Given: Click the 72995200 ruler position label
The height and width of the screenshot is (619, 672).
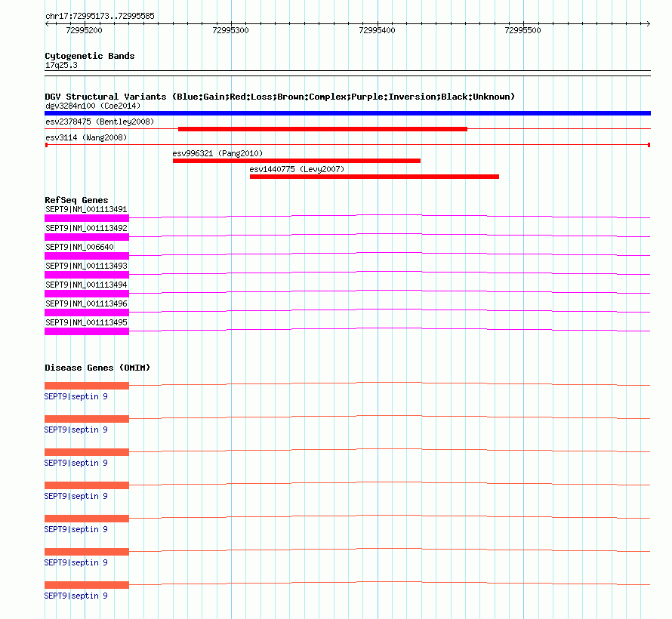Looking at the screenshot, I should 84,30.
